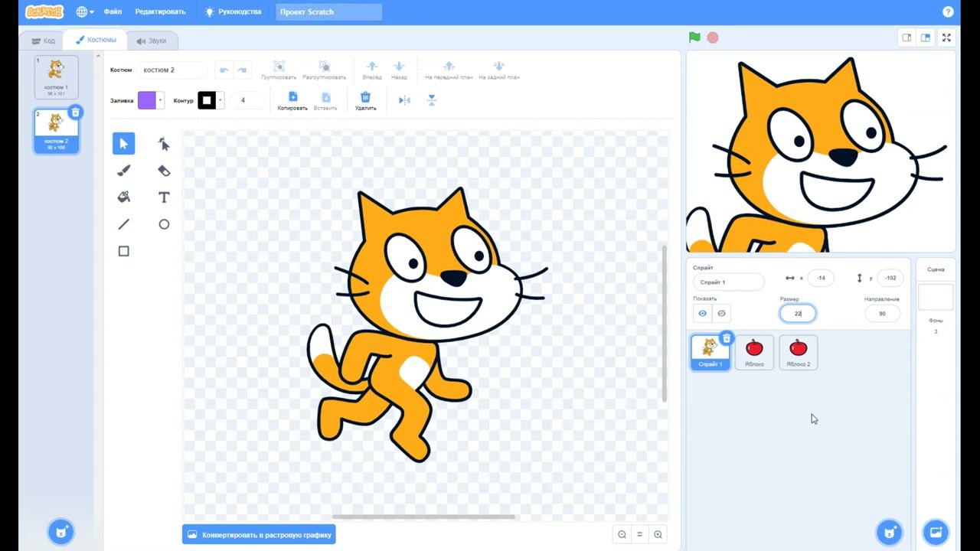980x551 pixels.
Task: Open the Fill (Заливка) color dropdown
Action: [x=151, y=100]
